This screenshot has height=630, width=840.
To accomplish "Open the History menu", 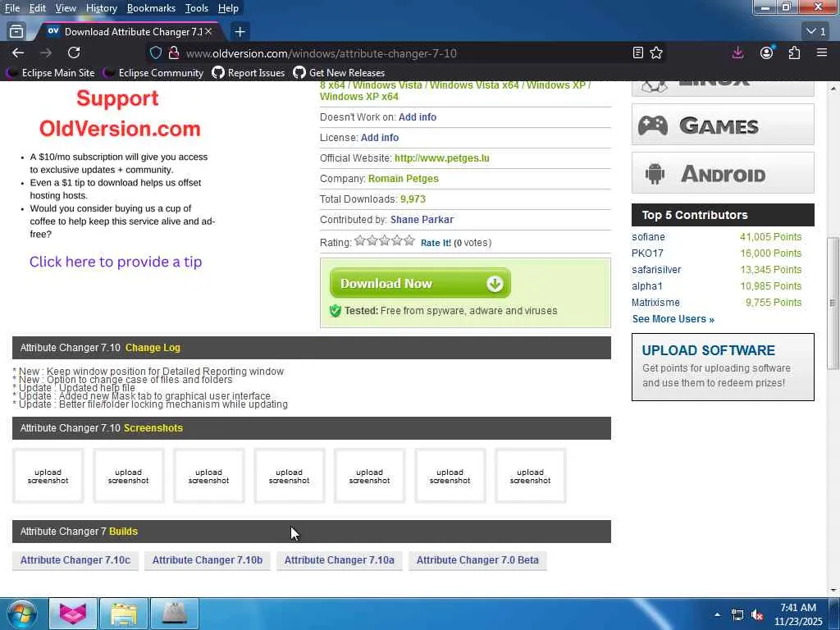I will click(101, 8).
